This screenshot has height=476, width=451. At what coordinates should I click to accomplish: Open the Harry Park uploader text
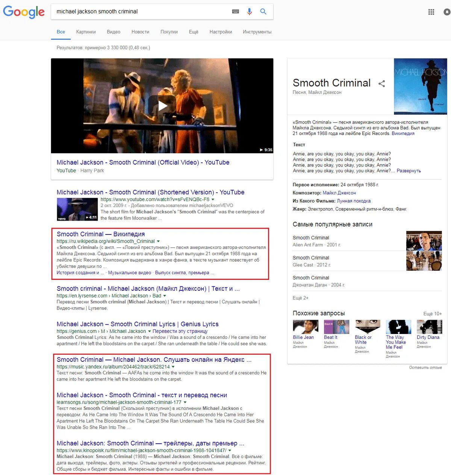tap(92, 171)
